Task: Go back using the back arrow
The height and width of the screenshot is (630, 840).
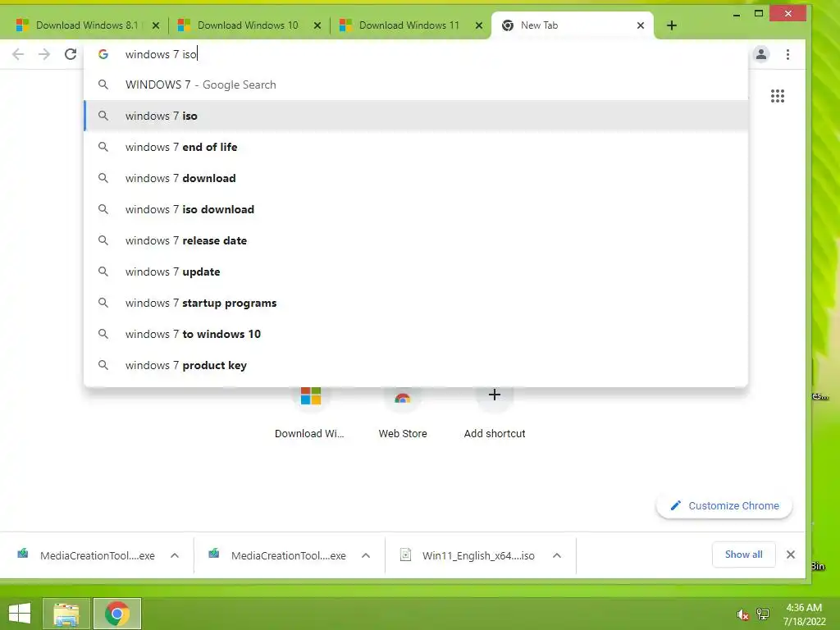Action: tap(18, 54)
